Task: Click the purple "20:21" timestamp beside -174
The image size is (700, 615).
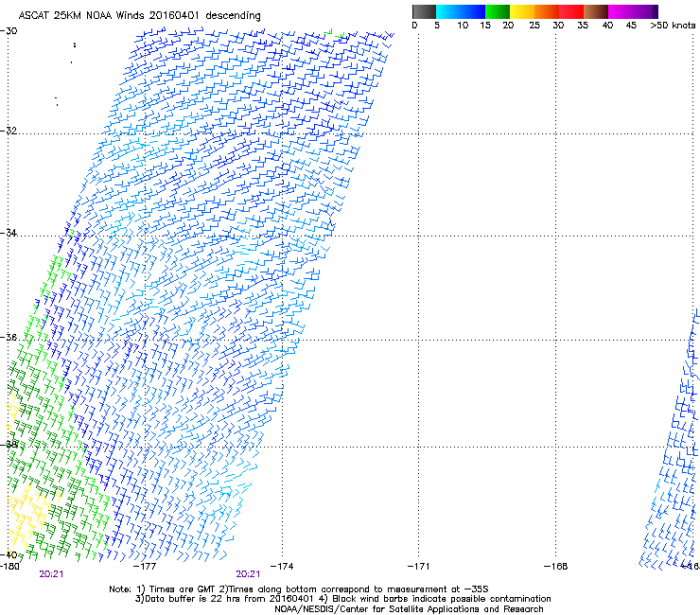Action: coord(248,574)
